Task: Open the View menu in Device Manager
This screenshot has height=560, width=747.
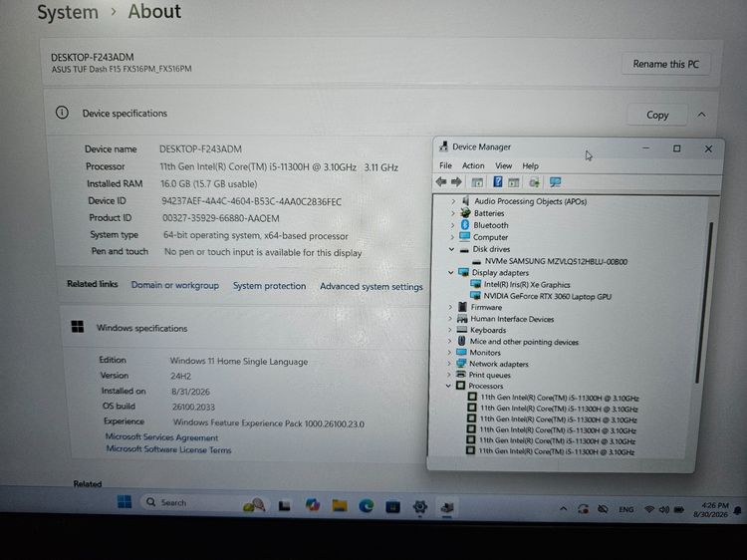Action: (504, 165)
